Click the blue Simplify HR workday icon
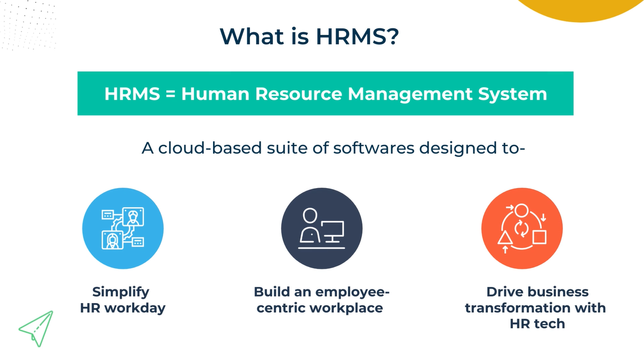644x362 pixels. [123, 229]
